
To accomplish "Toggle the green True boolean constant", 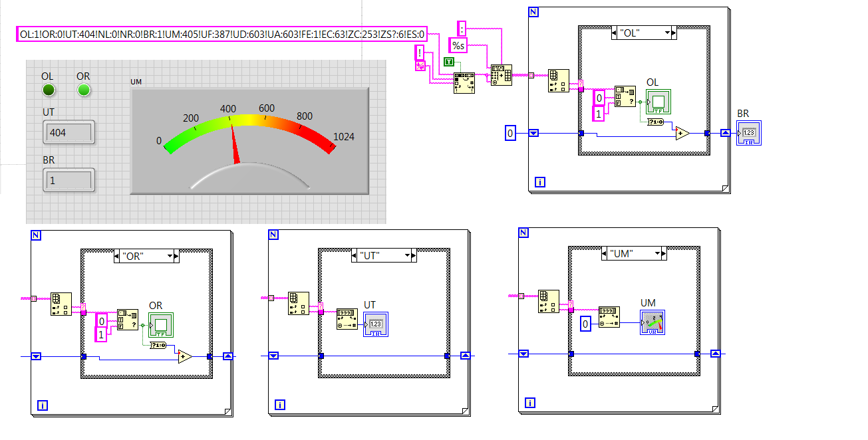I will [450, 62].
